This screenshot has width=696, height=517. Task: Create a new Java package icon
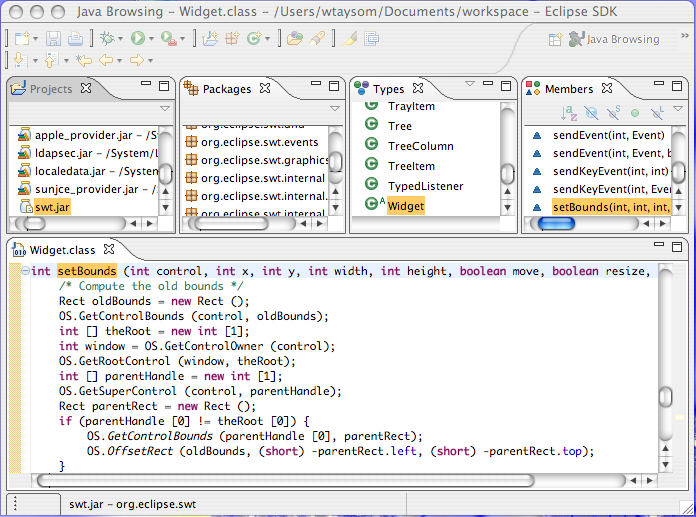(x=232, y=39)
